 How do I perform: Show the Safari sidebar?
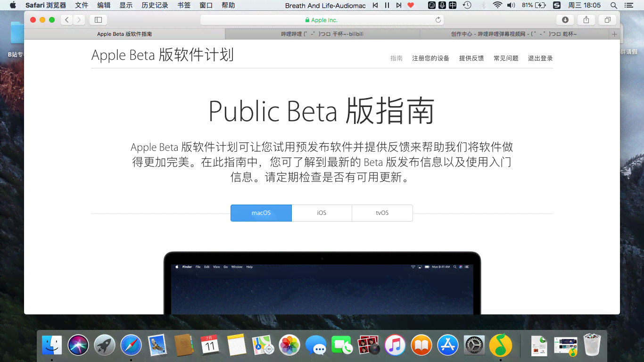click(98, 20)
